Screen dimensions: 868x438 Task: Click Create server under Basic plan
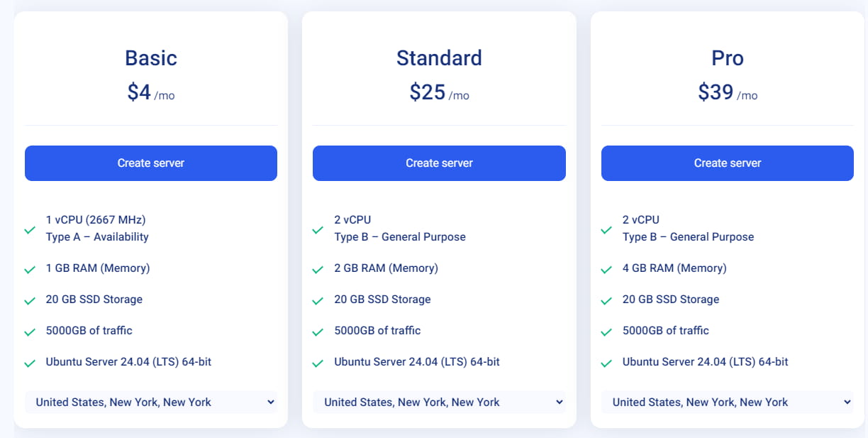tap(150, 163)
